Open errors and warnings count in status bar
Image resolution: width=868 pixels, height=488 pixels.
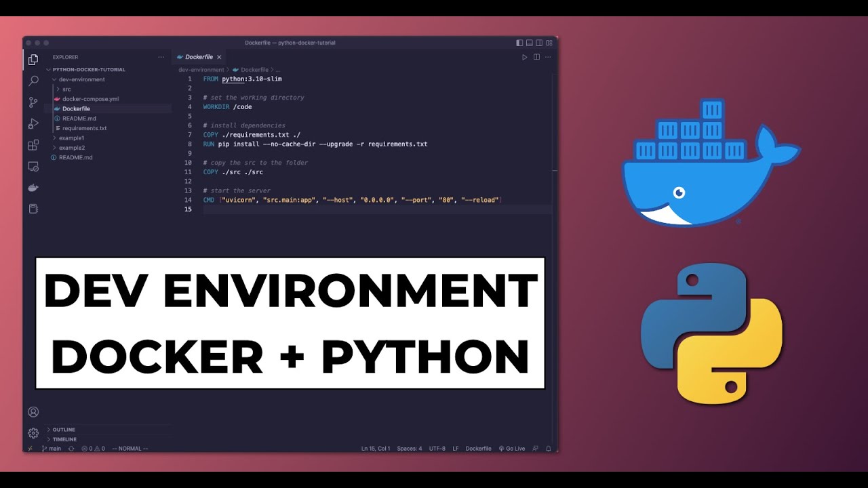[x=93, y=449]
